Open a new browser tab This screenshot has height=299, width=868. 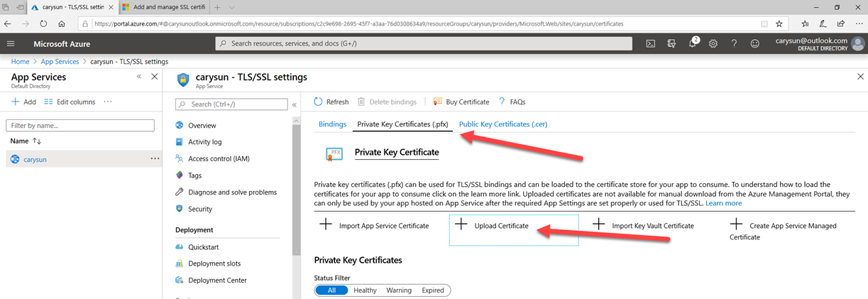click(218, 6)
